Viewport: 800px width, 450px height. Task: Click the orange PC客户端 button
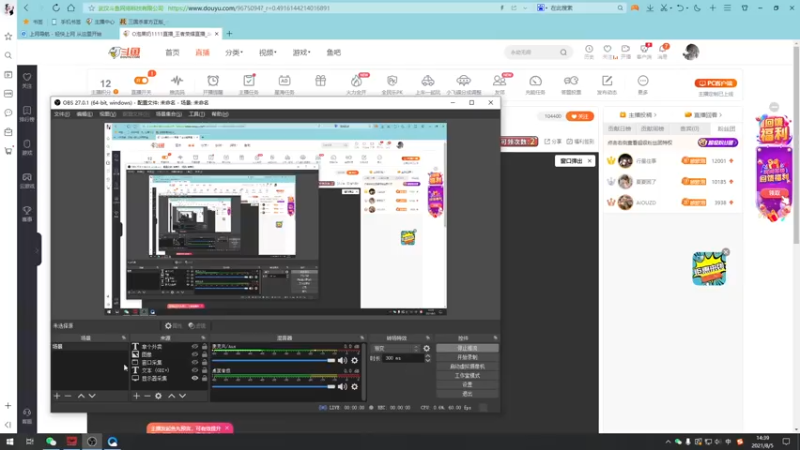[x=715, y=83]
